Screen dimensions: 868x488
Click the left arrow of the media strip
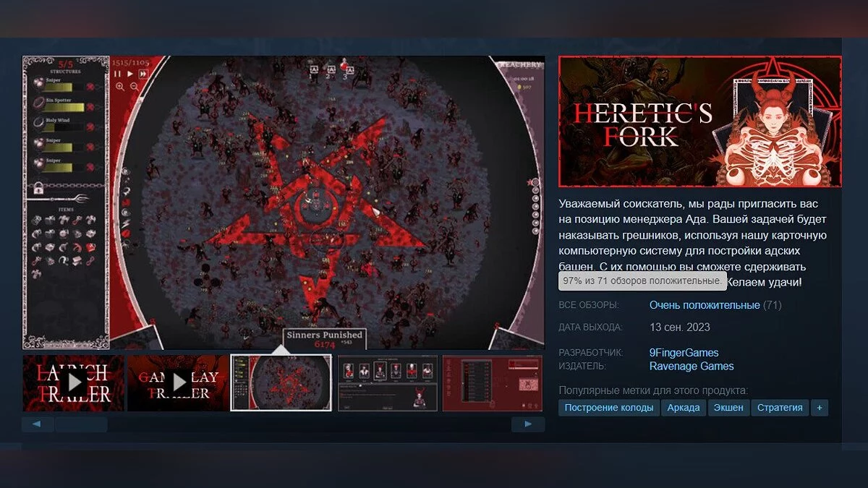tap(38, 424)
